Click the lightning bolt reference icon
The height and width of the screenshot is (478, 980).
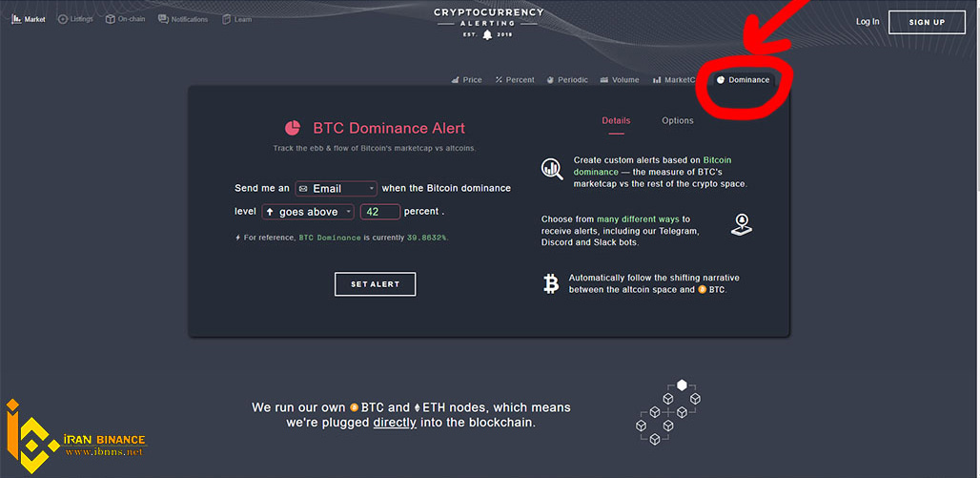[x=237, y=238]
